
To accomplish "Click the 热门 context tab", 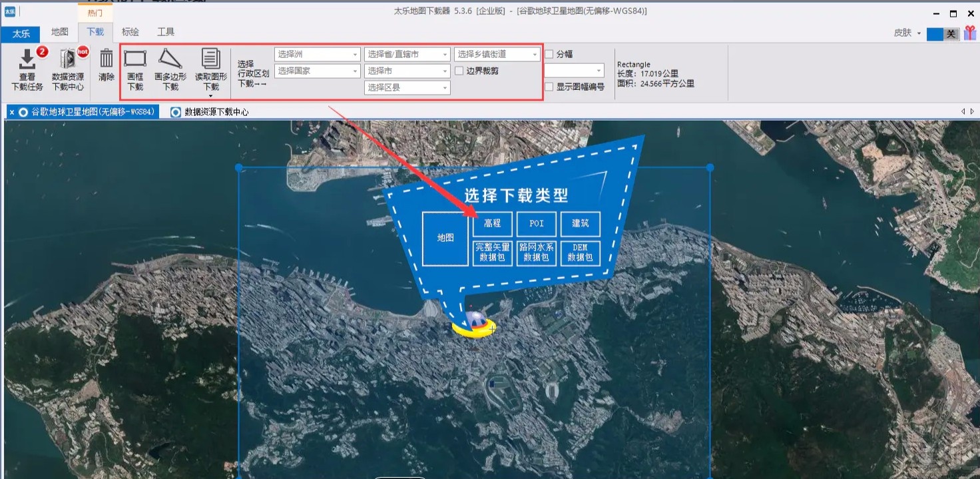I will coord(95,13).
